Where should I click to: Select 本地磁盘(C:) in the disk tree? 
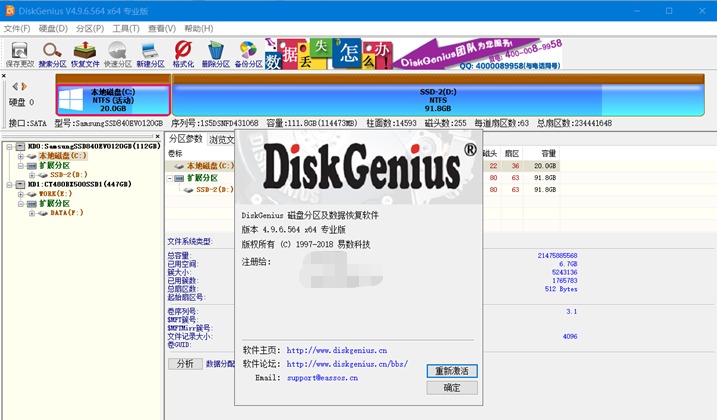click(x=63, y=156)
